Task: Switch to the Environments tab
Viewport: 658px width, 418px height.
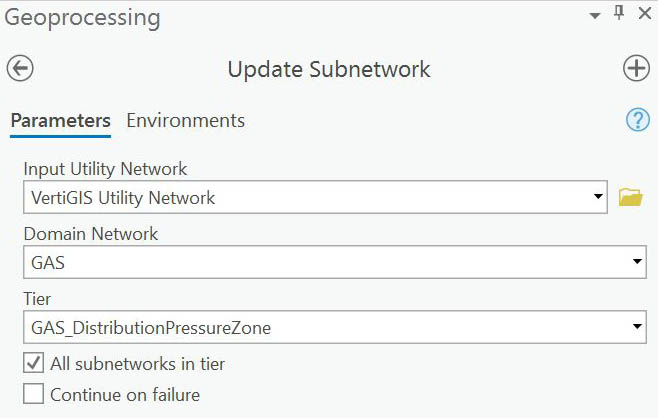Action: click(x=185, y=121)
